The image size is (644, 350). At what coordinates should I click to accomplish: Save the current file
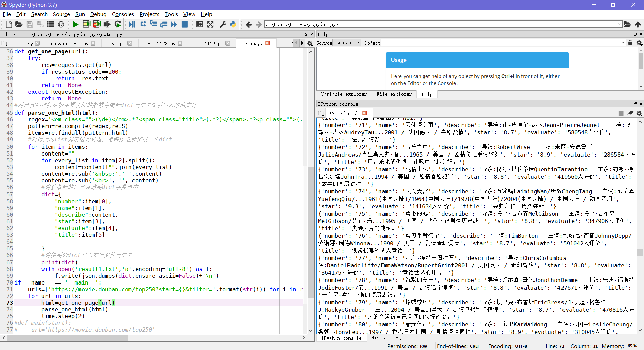pos(30,24)
